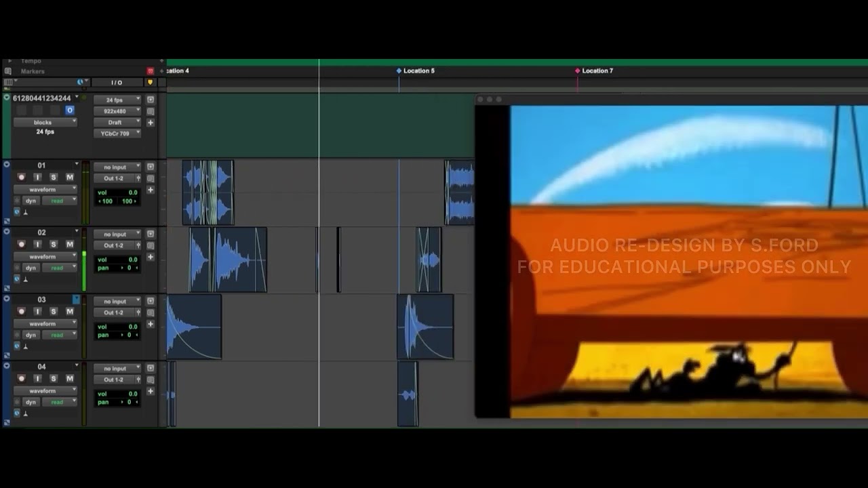This screenshot has width=868, height=488.
Task: Click track 02 resize corner icon
Action: click(6, 288)
